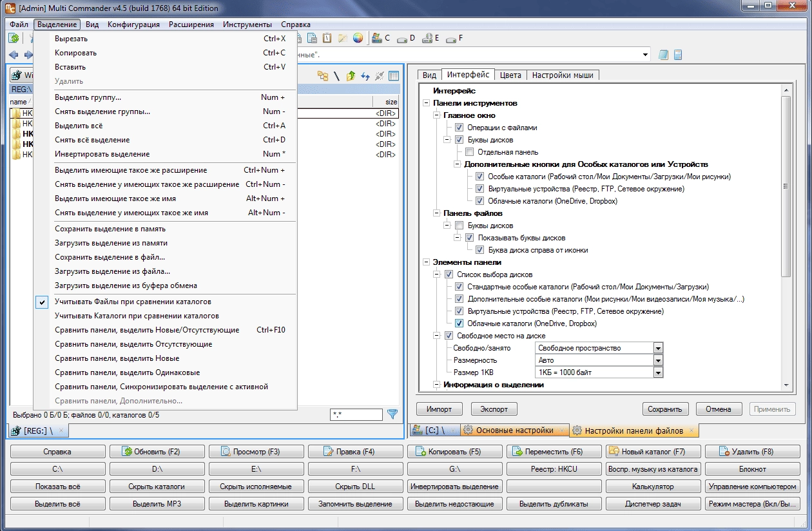Uncheck Виртуальные устройства under Дополнительные кнопки
The height and width of the screenshot is (531, 812).
click(479, 189)
